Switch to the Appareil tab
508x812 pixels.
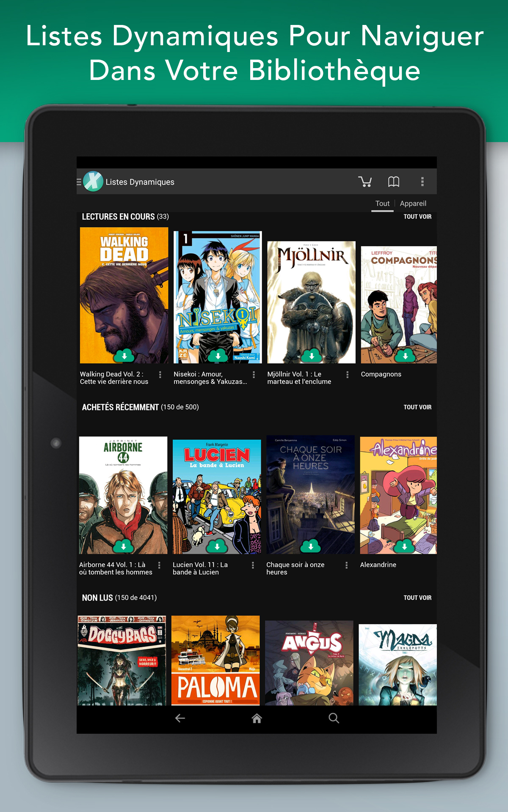pyautogui.click(x=413, y=203)
